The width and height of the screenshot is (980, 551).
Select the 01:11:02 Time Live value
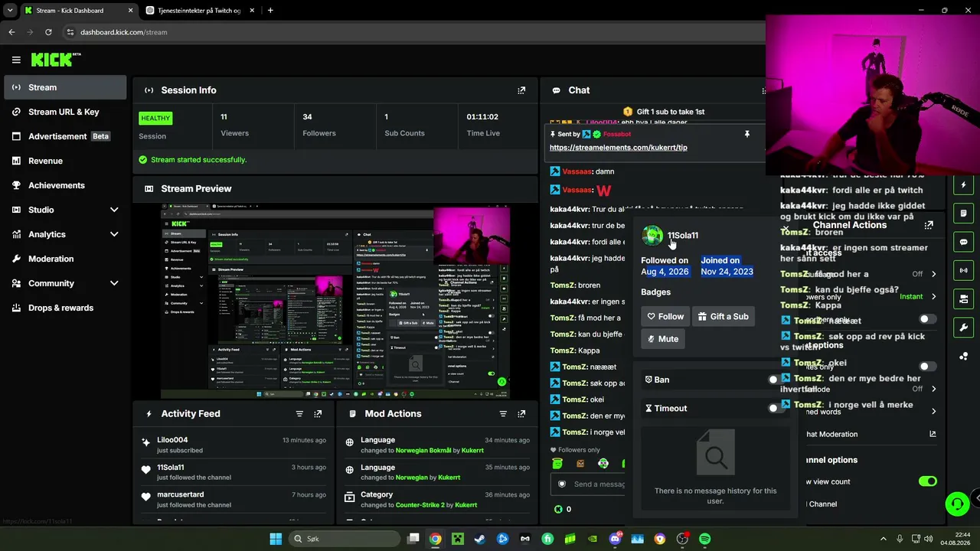click(x=482, y=117)
